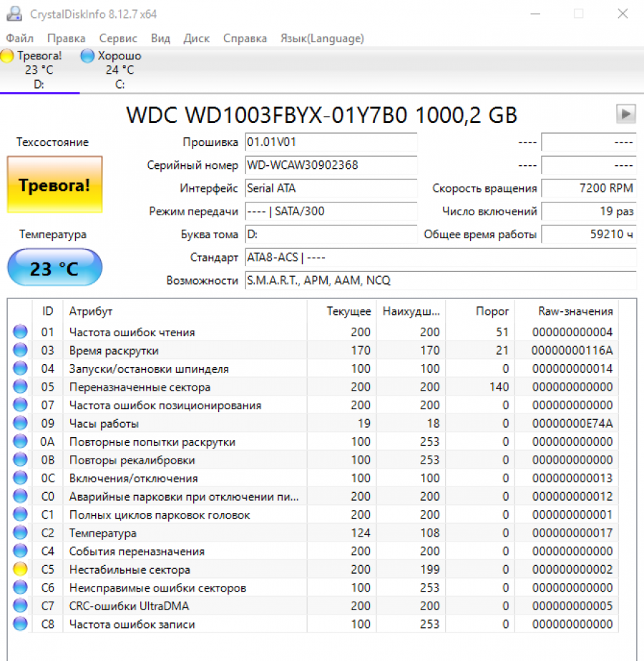Click the blue status dot for attribute 01
Image resolution: width=644 pixels, height=661 pixels.
[20, 332]
